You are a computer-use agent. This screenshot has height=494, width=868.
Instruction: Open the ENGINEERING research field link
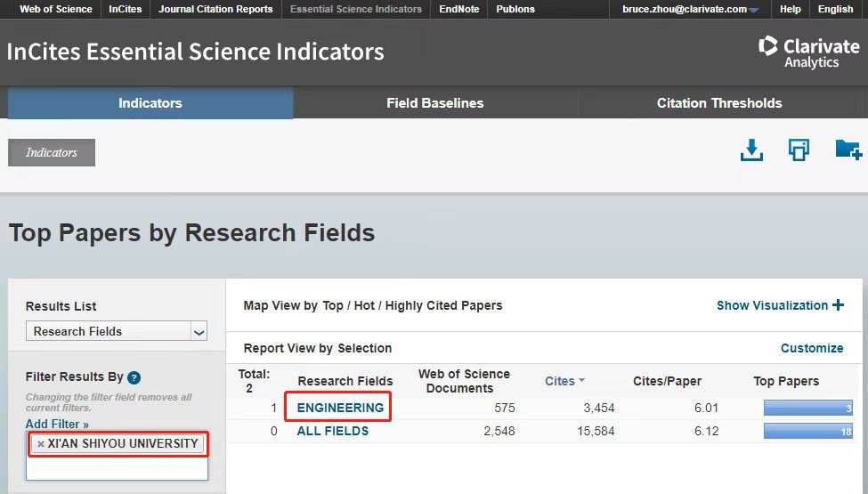[x=340, y=408]
